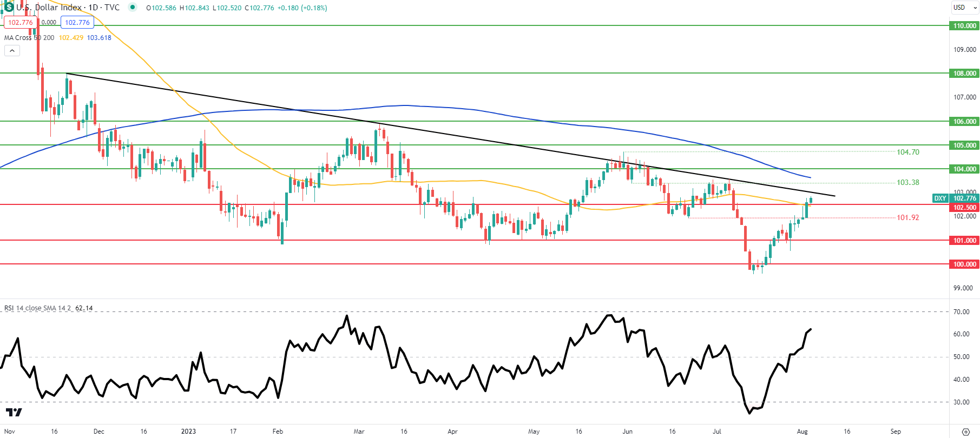Click the 108.000 price level label

tap(964, 73)
